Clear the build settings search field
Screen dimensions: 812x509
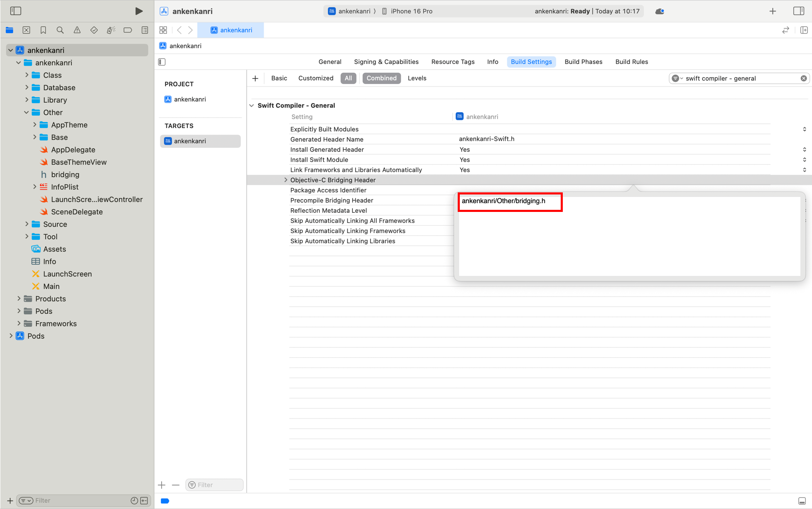pyautogui.click(x=804, y=78)
